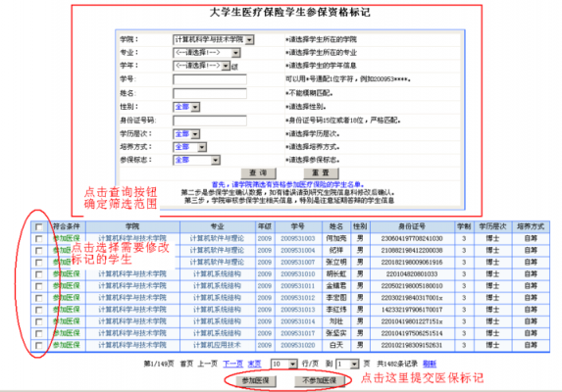Check the box for student 2009531011

(38, 286)
